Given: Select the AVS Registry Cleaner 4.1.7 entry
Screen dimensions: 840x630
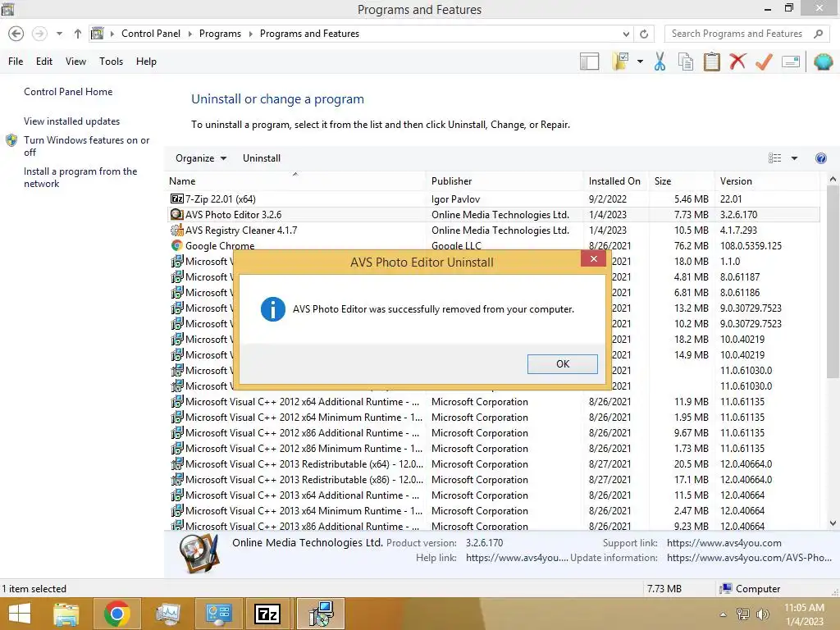Looking at the screenshot, I should coord(493,230).
